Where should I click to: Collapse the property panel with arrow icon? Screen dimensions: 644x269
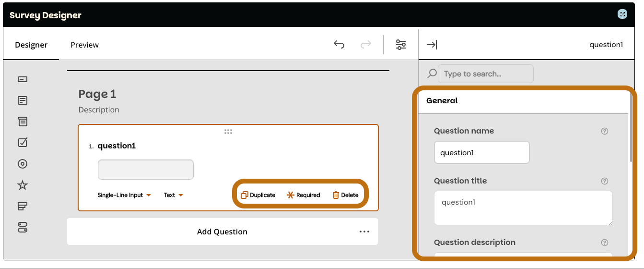pos(432,45)
